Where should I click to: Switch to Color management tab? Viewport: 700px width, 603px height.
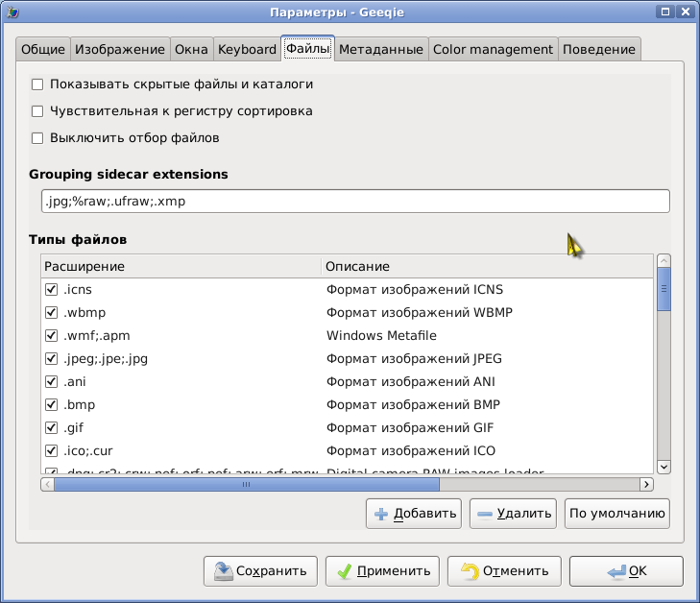493,49
